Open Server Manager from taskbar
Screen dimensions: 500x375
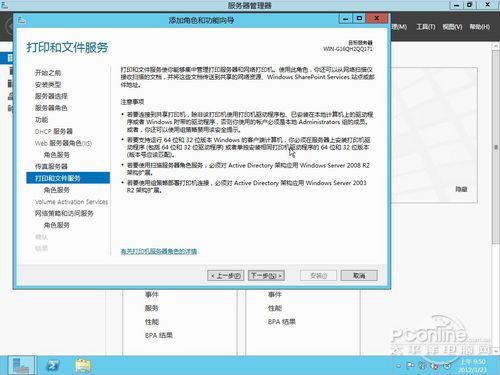pyautogui.click(x=21, y=365)
